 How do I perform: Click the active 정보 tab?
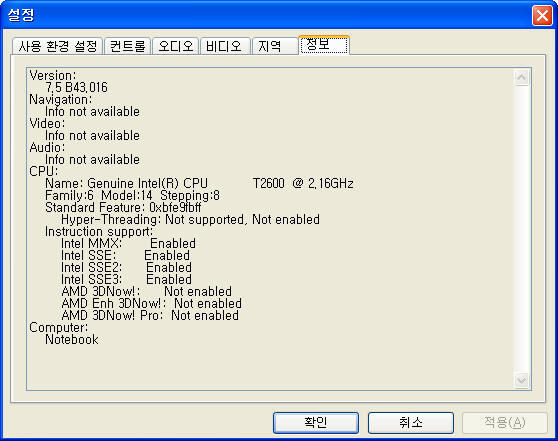click(x=324, y=45)
